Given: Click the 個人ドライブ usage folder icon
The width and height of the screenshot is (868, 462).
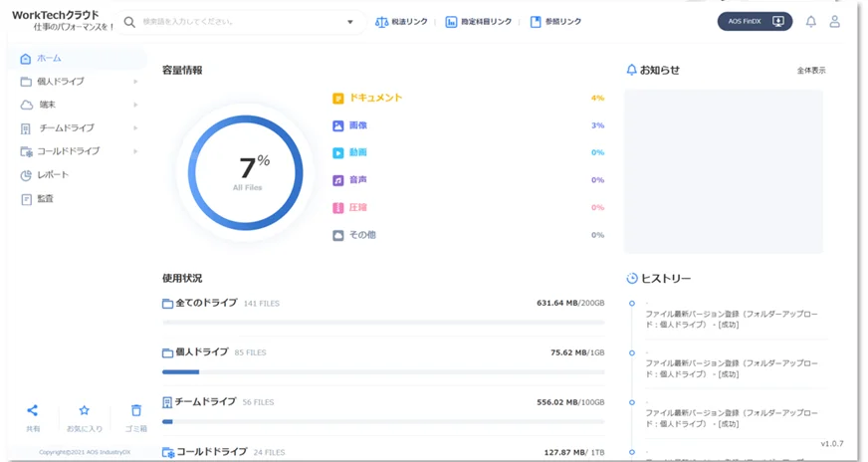Looking at the screenshot, I should 168,352.
